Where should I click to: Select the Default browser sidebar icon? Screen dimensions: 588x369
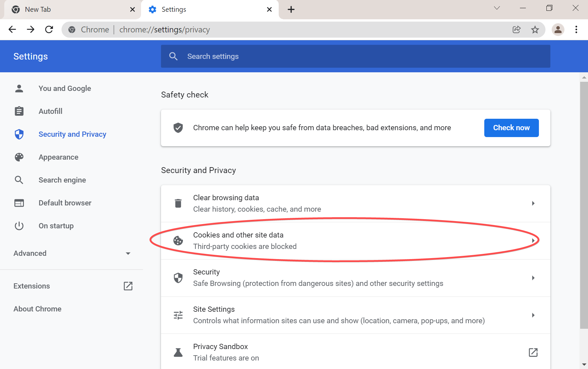[19, 203]
